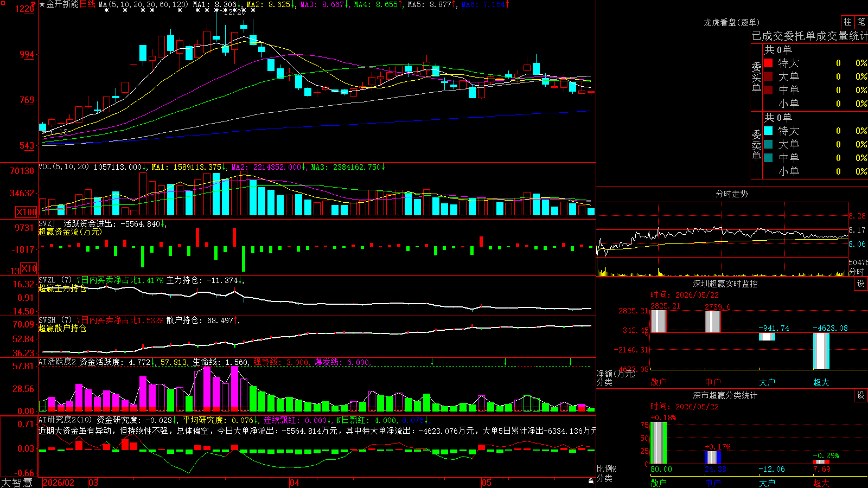The image size is (868, 488).
Task: Click the 03 month marker on time axis
Action: pyautogui.click(x=93, y=483)
